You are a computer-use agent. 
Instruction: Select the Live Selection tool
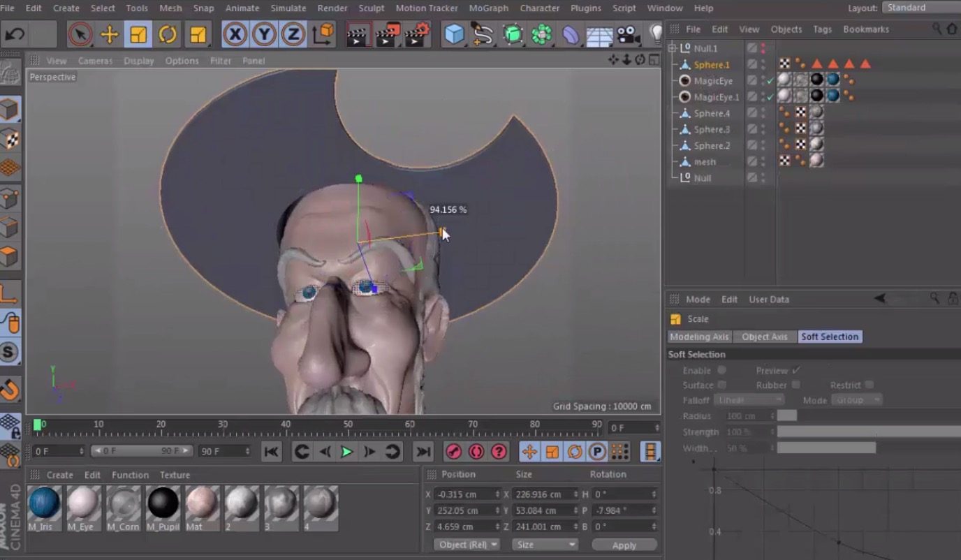point(80,34)
